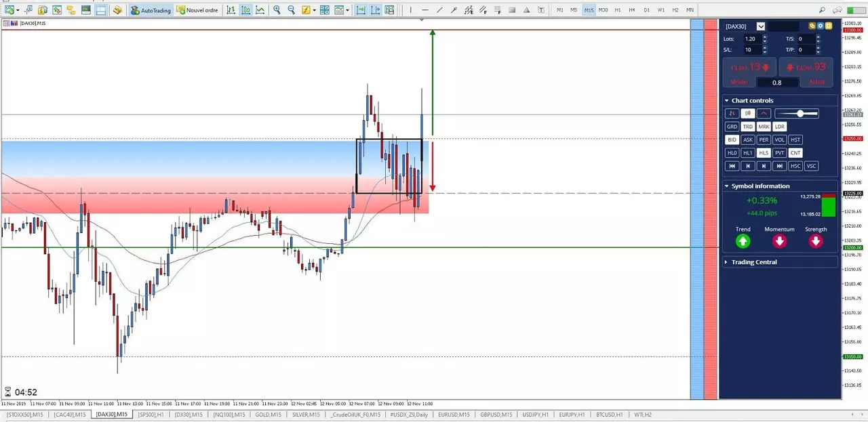Toggle the LDR button

(780, 127)
